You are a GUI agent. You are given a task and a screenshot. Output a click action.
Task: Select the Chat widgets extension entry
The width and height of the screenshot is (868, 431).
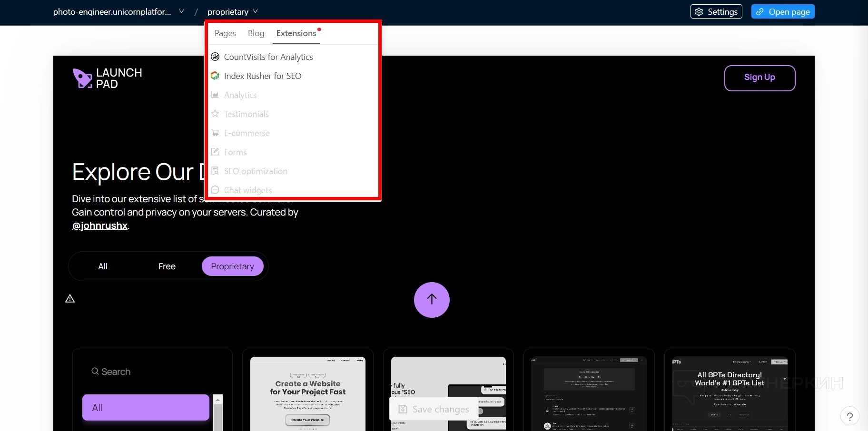[x=247, y=190]
